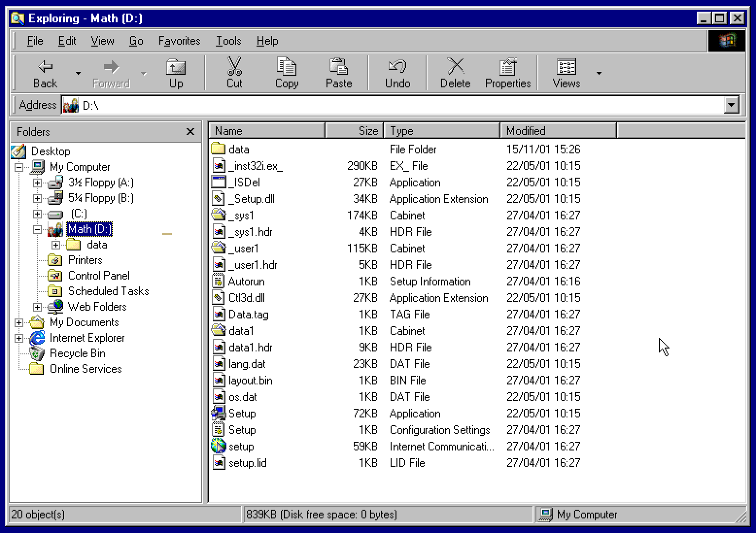Image resolution: width=756 pixels, height=533 pixels.
Task: Click the Back arrow icon
Action: coord(45,67)
